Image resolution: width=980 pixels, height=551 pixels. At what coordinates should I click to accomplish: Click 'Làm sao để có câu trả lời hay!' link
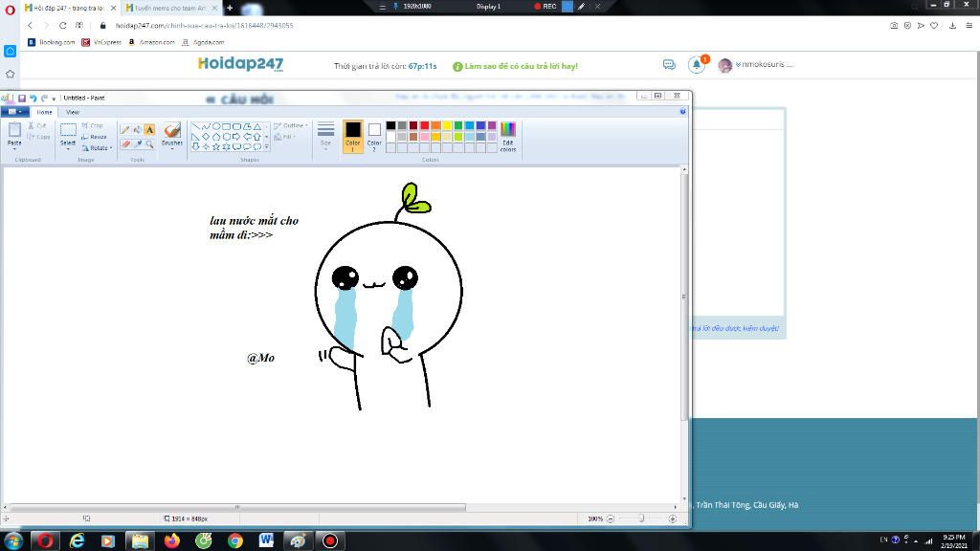pyautogui.click(x=515, y=66)
